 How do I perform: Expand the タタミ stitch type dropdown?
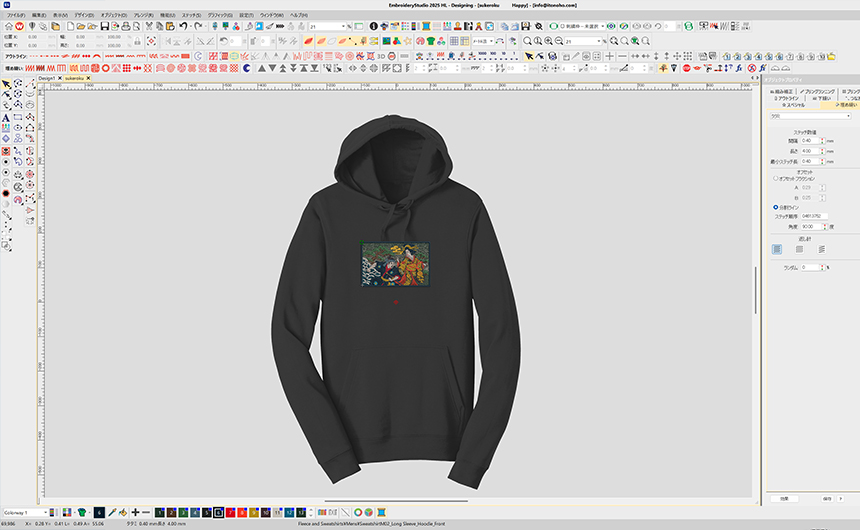849,116
